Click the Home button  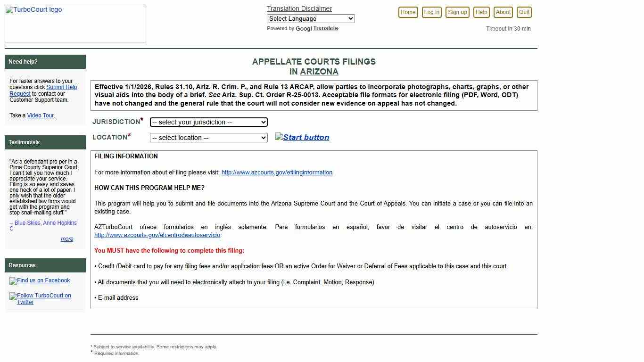point(407,12)
